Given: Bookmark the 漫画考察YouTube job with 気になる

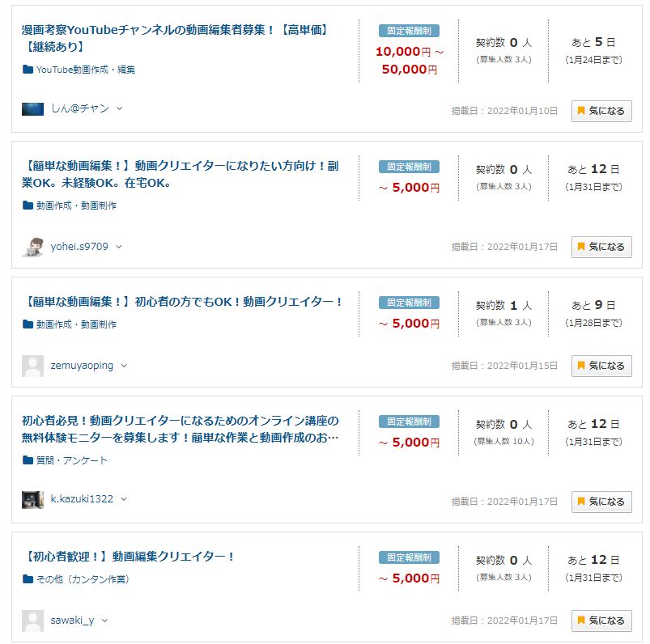Looking at the screenshot, I should click(601, 111).
